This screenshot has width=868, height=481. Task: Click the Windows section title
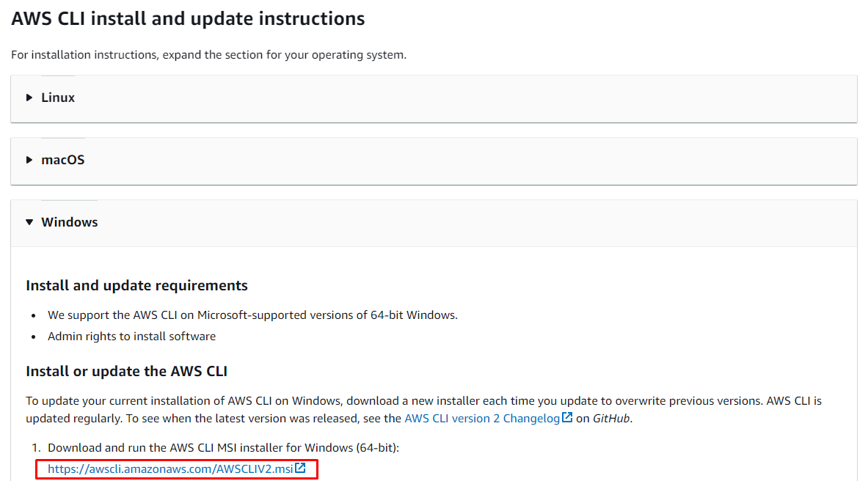[x=70, y=222]
